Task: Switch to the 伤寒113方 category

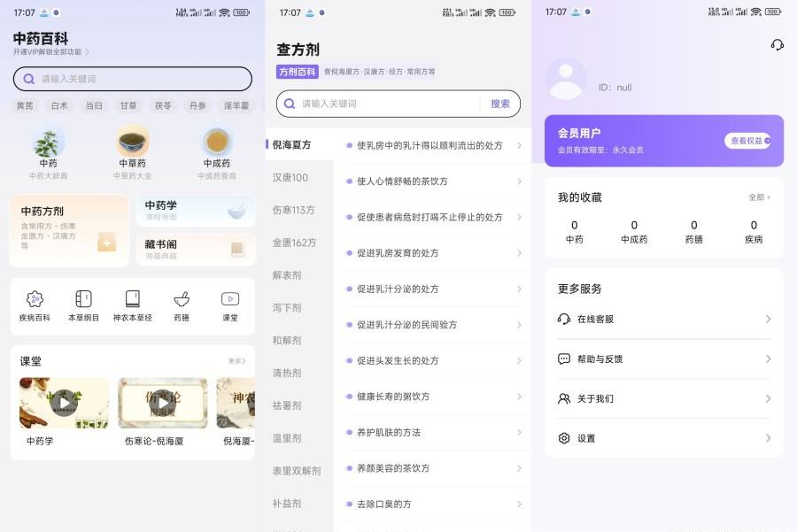Action: [293, 211]
